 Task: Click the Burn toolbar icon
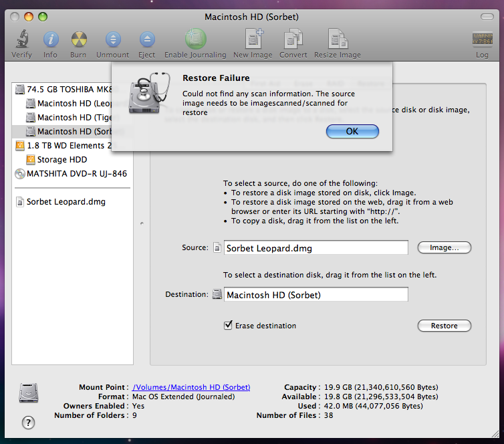pos(79,39)
